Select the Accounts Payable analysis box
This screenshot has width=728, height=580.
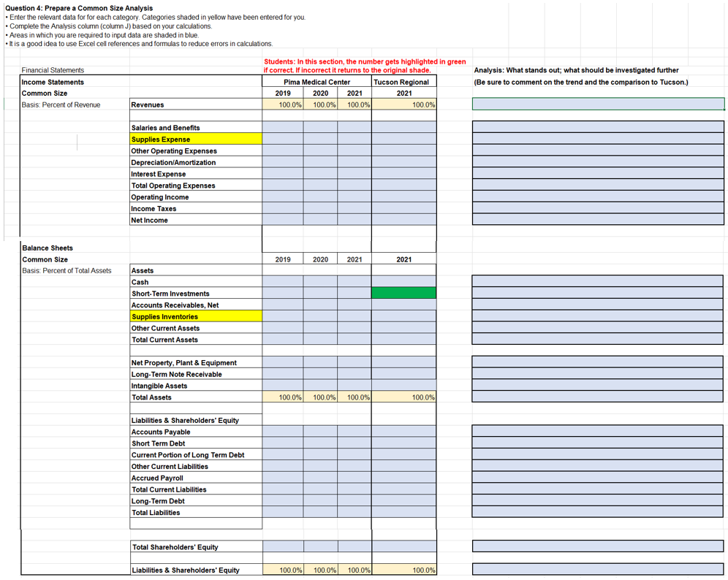[598, 430]
